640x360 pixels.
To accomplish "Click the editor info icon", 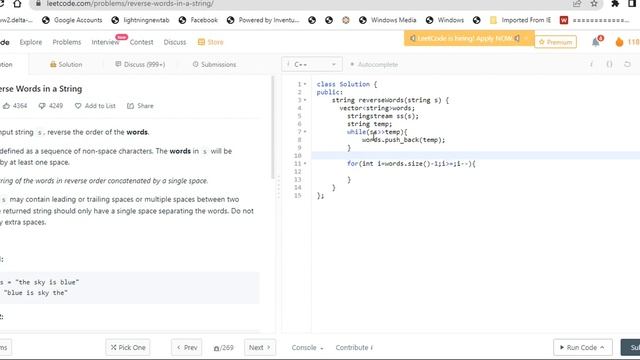I will tap(591, 64).
